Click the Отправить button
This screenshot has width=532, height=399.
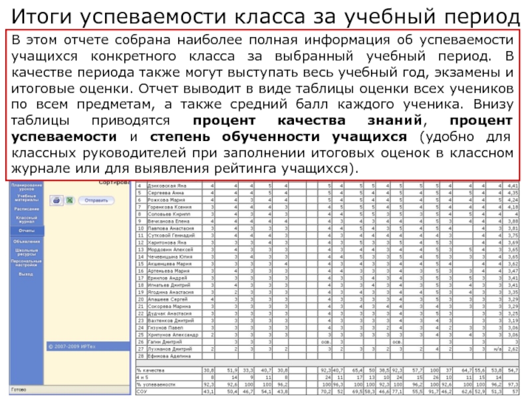[x=96, y=201]
